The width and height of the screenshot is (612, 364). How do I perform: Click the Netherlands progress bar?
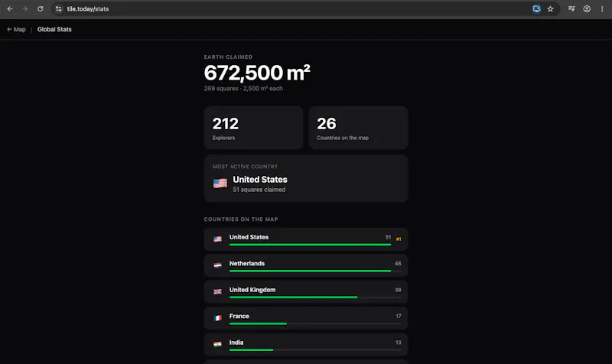click(x=315, y=271)
